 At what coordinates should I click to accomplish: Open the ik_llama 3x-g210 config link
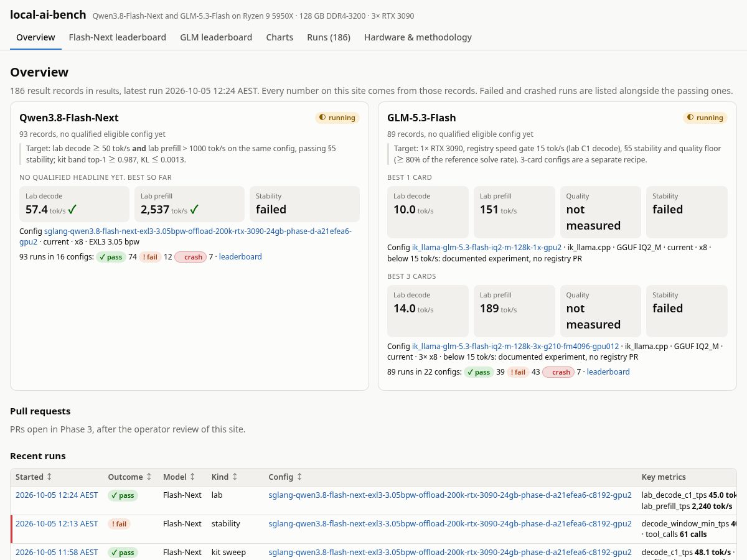point(515,347)
